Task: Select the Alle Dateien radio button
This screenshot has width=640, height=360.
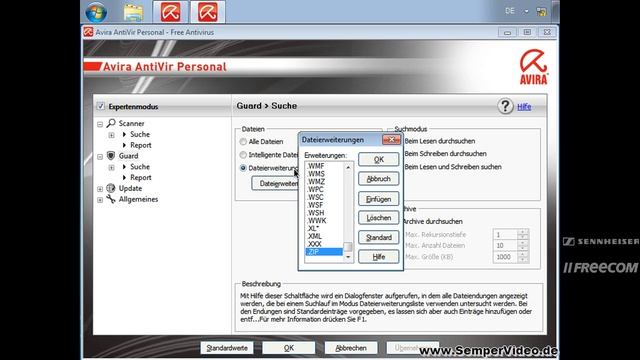Action: (243, 142)
